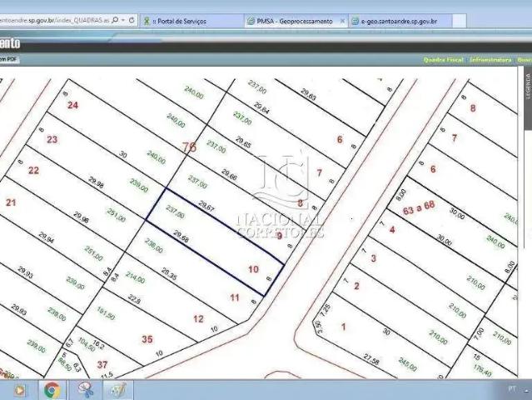This screenshot has height=400, width=532.
Task: Select lot number 21 on the map
Action: (x=11, y=202)
